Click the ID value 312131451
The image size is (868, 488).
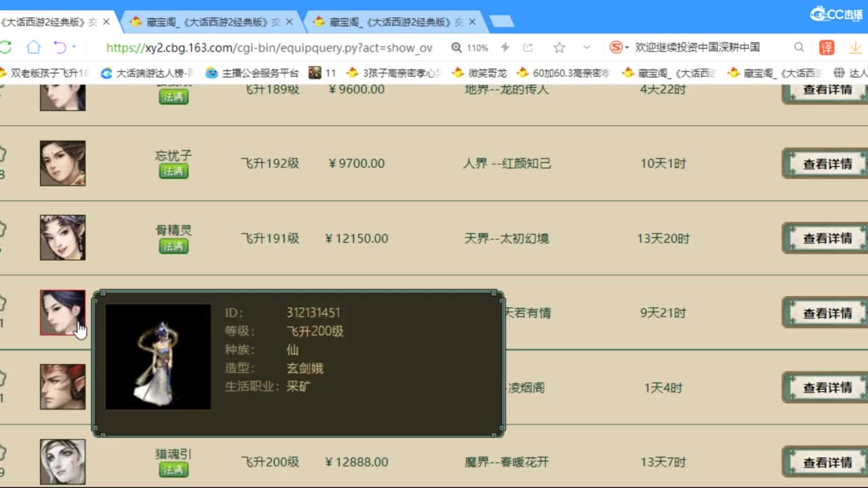[x=313, y=312]
